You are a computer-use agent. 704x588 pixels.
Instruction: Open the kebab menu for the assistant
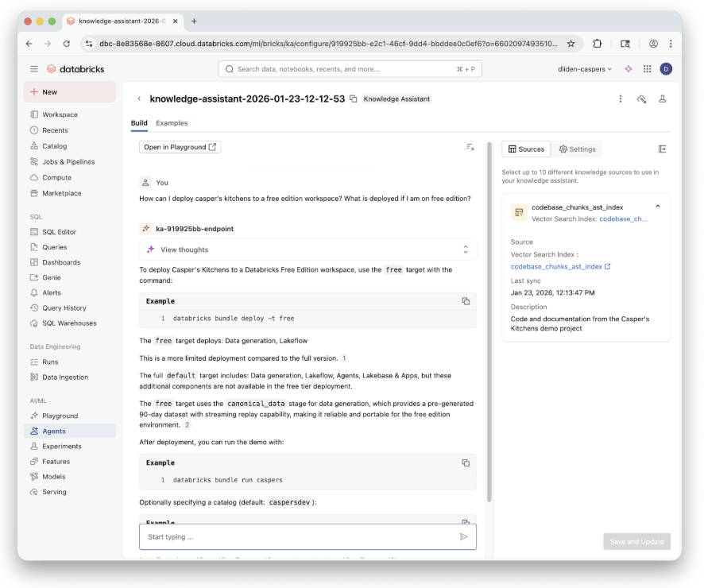[621, 99]
